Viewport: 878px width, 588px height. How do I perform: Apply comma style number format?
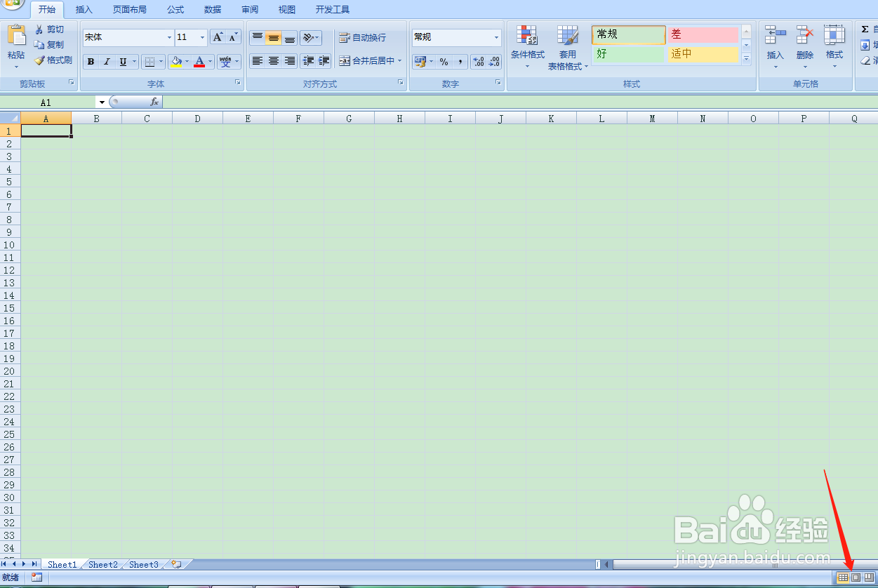point(460,62)
